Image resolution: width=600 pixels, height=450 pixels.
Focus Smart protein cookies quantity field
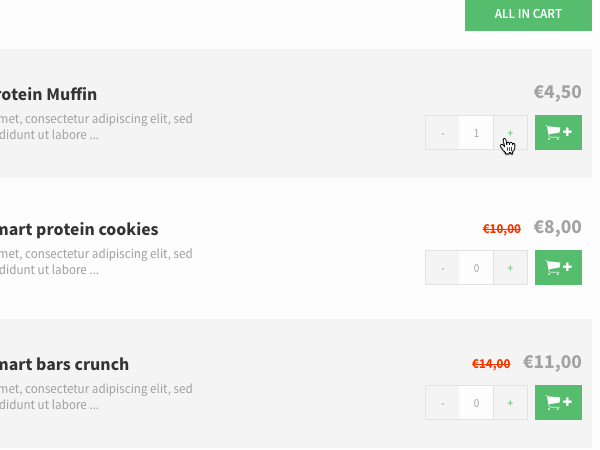coord(476,268)
